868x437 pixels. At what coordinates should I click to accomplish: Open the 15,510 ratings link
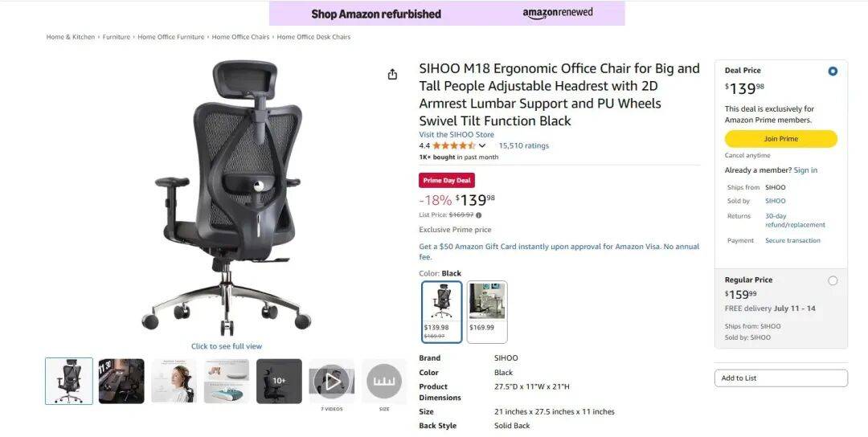[x=524, y=145]
